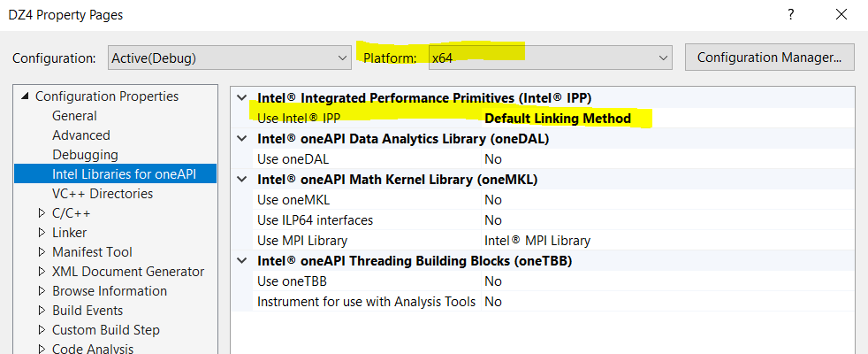The width and height of the screenshot is (868, 354).
Task: Click the Intel Integrated Performance Primitives header
Action: 424,98
